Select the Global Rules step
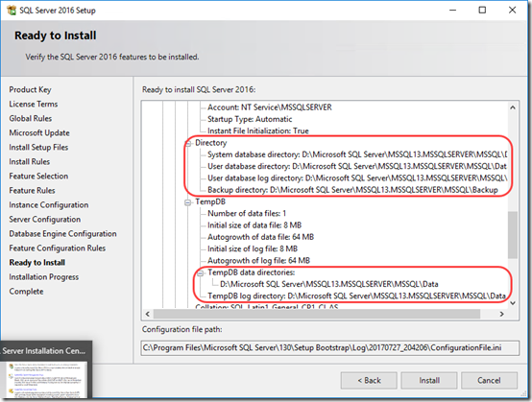The width and height of the screenshot is (532, 402). [31, 118]
